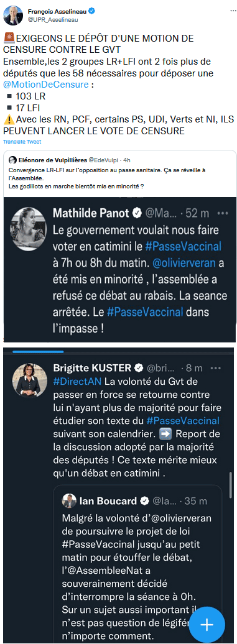Open Eléonore de Vulpillières' small avatar
237x644 pixels.
[x=12, y=160]
